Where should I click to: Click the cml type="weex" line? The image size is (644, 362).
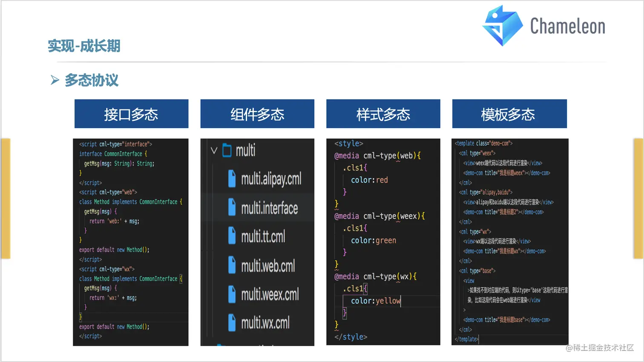[477, 153]
